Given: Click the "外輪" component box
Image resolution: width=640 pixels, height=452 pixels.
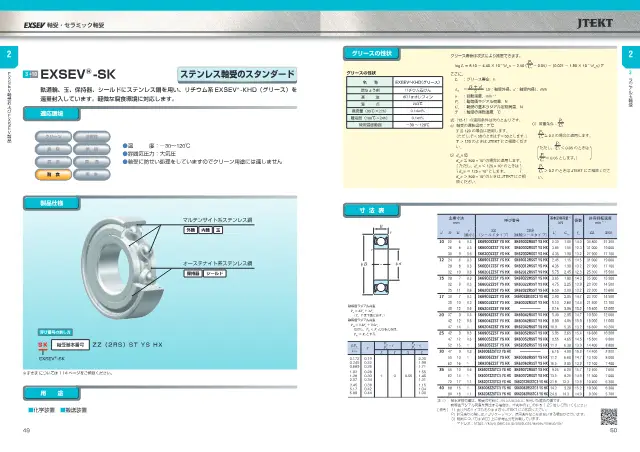Looking at the screenshot, I should click(191, 230).
